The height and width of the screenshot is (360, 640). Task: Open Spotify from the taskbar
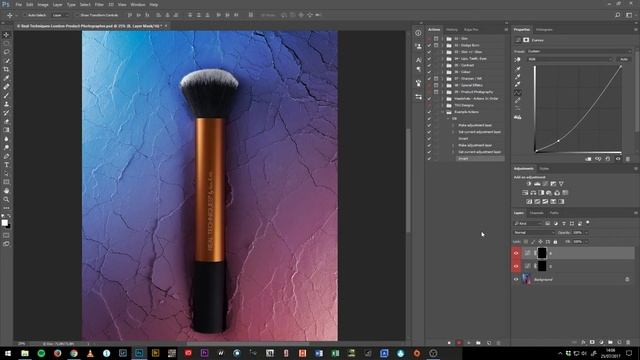pyautogui.click(x=41, y=353)
